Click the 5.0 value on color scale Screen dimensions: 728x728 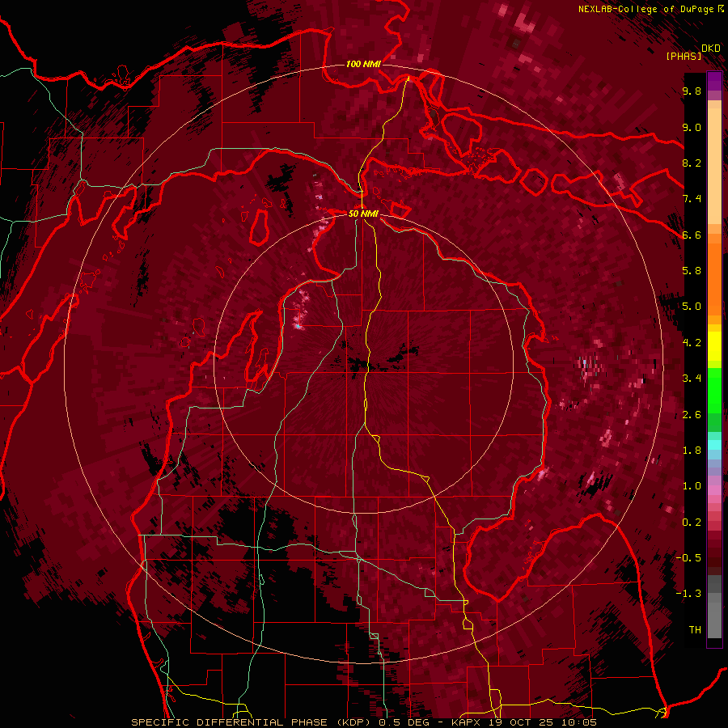pyautogui.click(x=692, y=307)
